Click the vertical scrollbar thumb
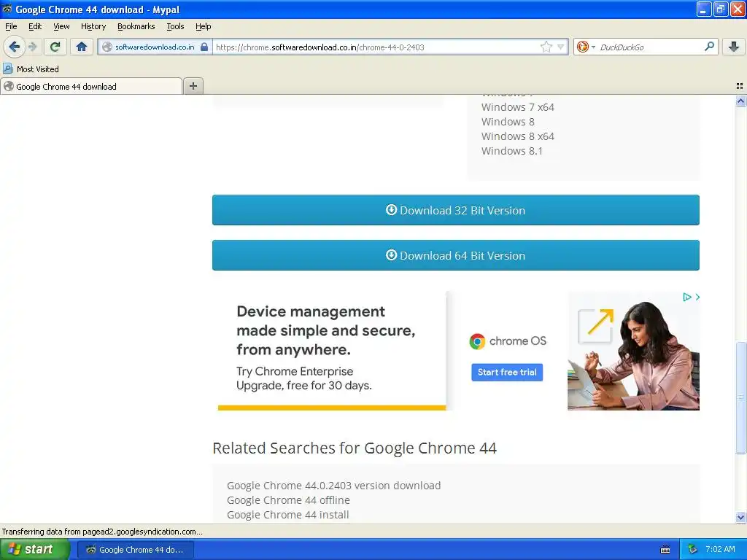The image size is (747, 560). (740, 398)
